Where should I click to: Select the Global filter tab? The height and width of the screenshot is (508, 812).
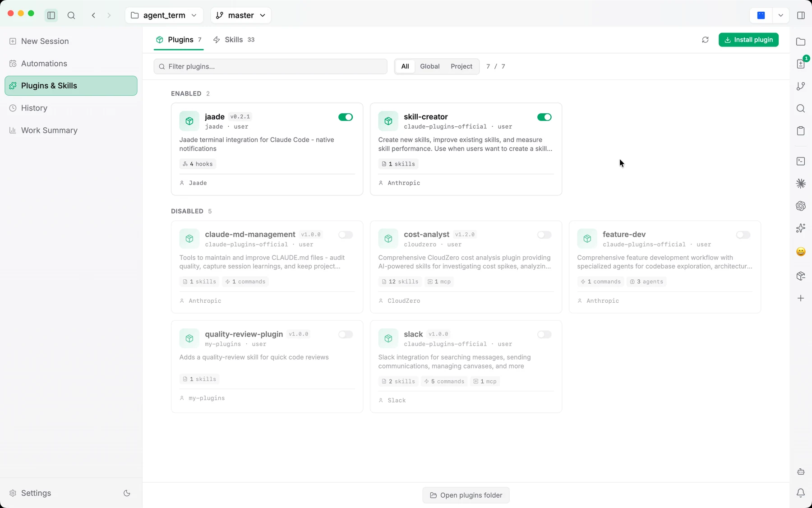pyautogui.click(x=430, y=66)
